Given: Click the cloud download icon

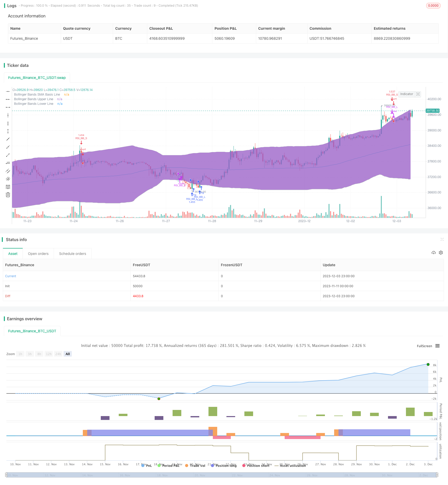Looking at the screenshot, I should click(434, 253).
